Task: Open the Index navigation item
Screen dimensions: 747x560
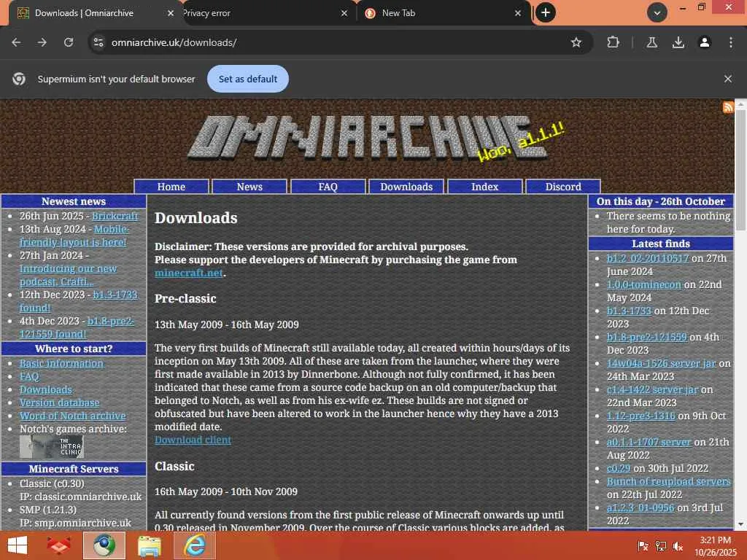Action: click(x=484, y=187)
